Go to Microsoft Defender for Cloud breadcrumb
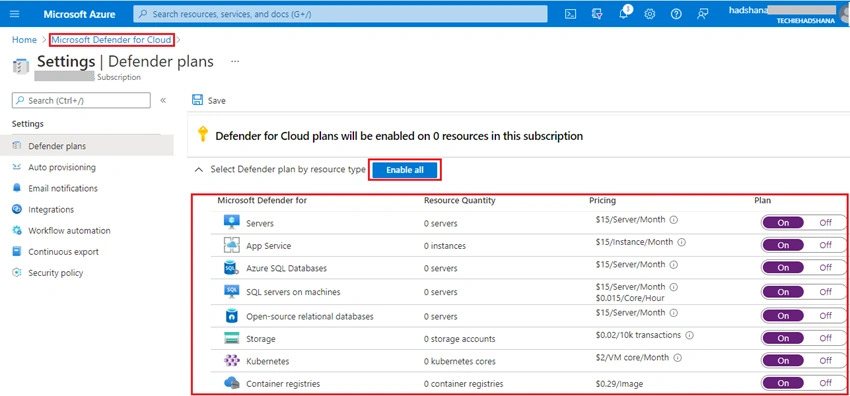The width and height of the screenshot is (850, 396). (112, 40)
